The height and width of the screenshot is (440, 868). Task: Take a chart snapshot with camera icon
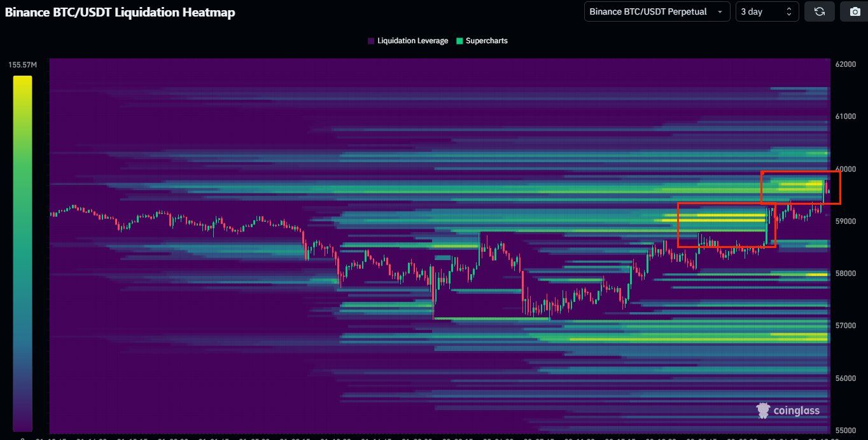854,11
